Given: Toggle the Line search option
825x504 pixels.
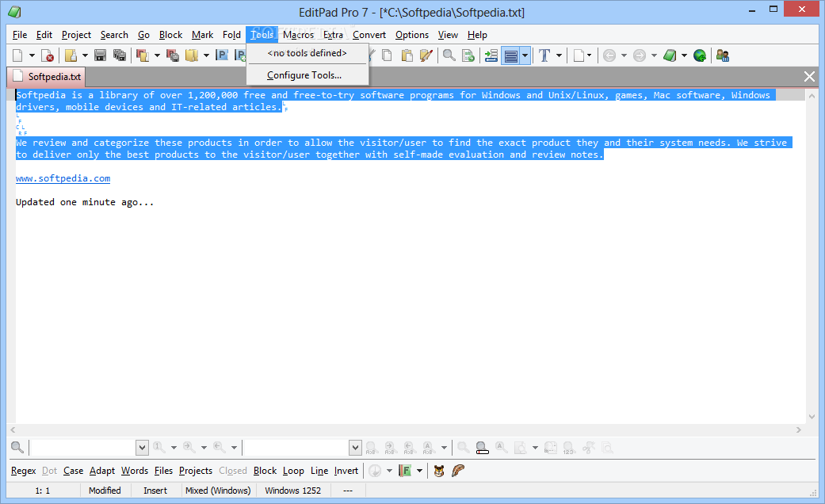Looking at the screenshot, I should 319,471.
